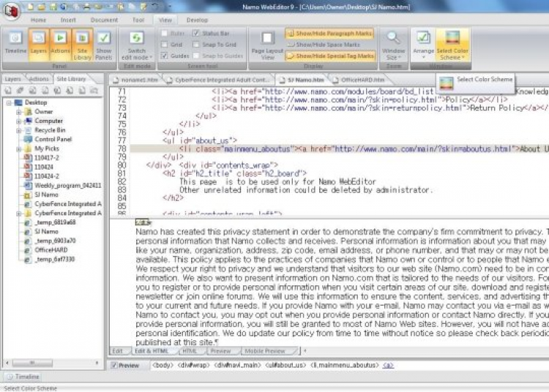
Task: Toggle the Preview checkbox in the tag bar
Action: point(114,366)
